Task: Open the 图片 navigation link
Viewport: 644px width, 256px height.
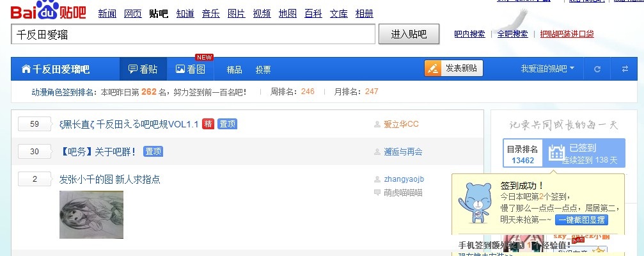Action: click(x=236, y=13)
